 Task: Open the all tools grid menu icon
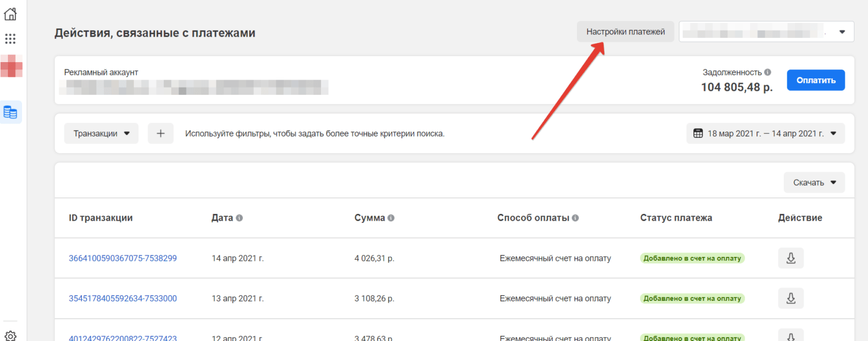click(10, 38)
